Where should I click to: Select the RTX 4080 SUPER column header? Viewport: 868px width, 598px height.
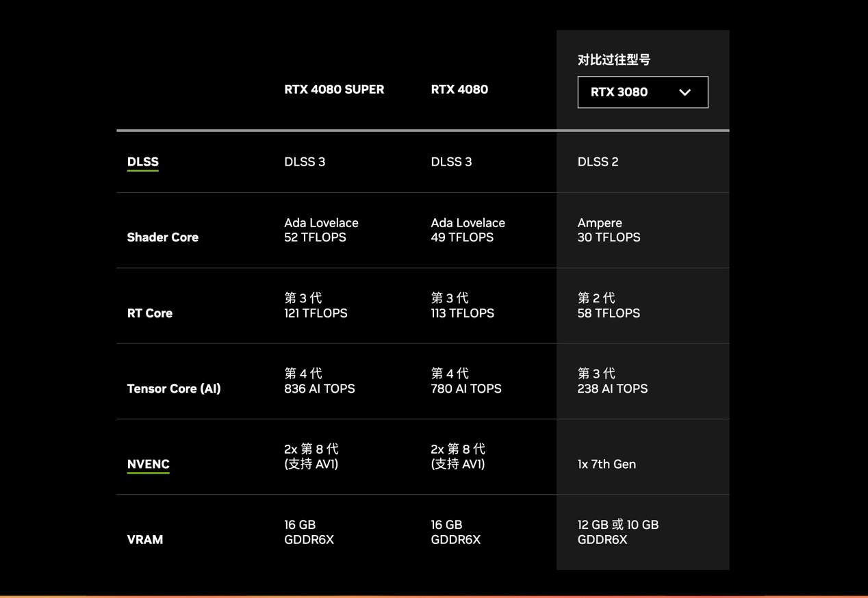pyautogui.click(x=334, y=89)
